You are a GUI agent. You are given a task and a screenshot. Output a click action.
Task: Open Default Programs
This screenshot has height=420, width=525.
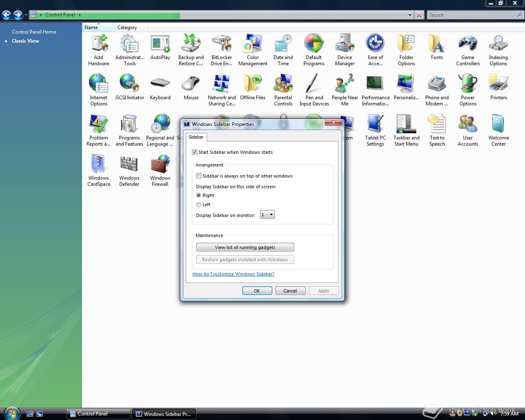click(314, 50)
